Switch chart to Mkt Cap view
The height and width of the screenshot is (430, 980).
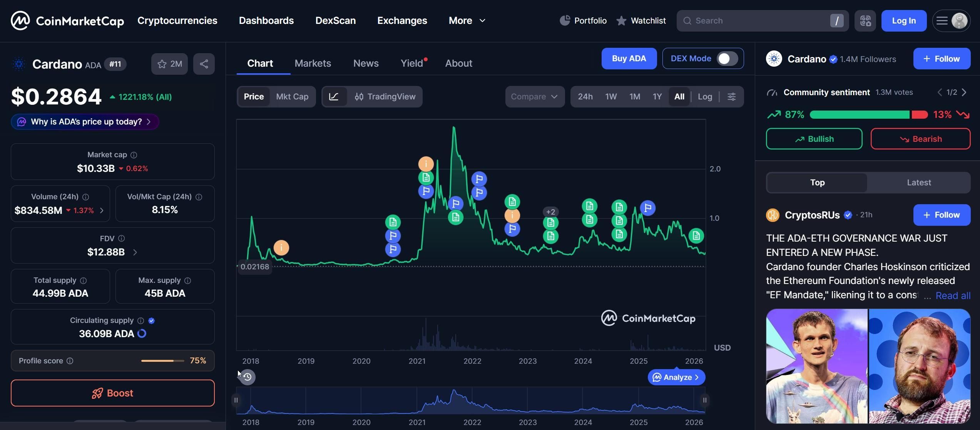tap(292, 97)
